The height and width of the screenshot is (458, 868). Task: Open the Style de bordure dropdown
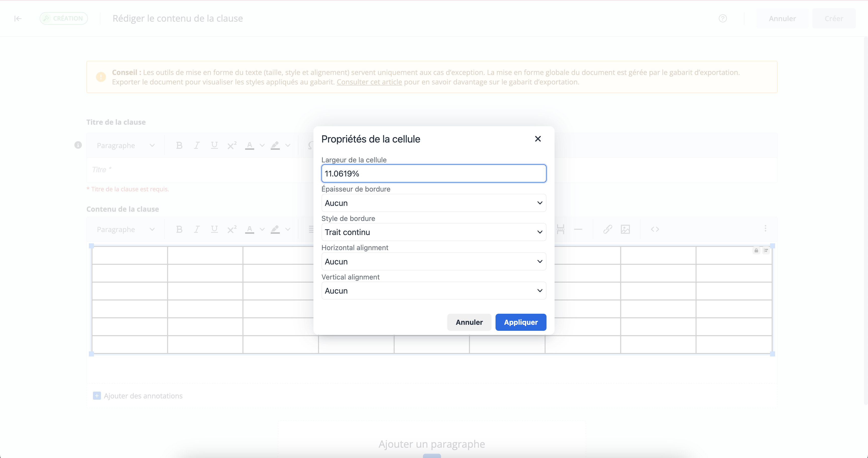click(434, 232)
